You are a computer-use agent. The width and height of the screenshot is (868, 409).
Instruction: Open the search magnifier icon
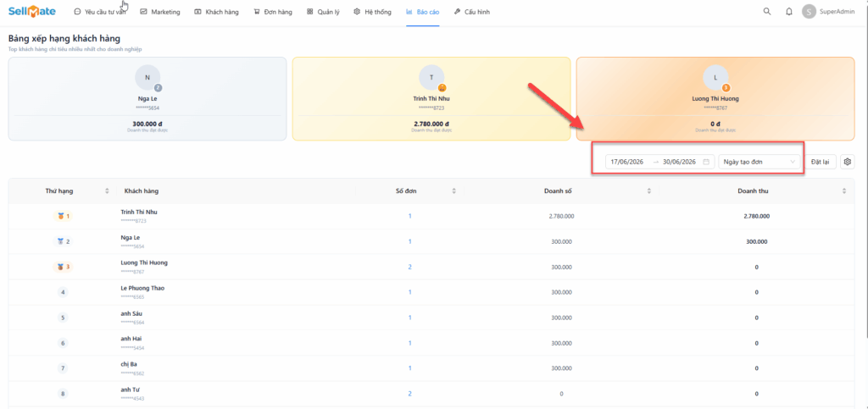(766, 11)
